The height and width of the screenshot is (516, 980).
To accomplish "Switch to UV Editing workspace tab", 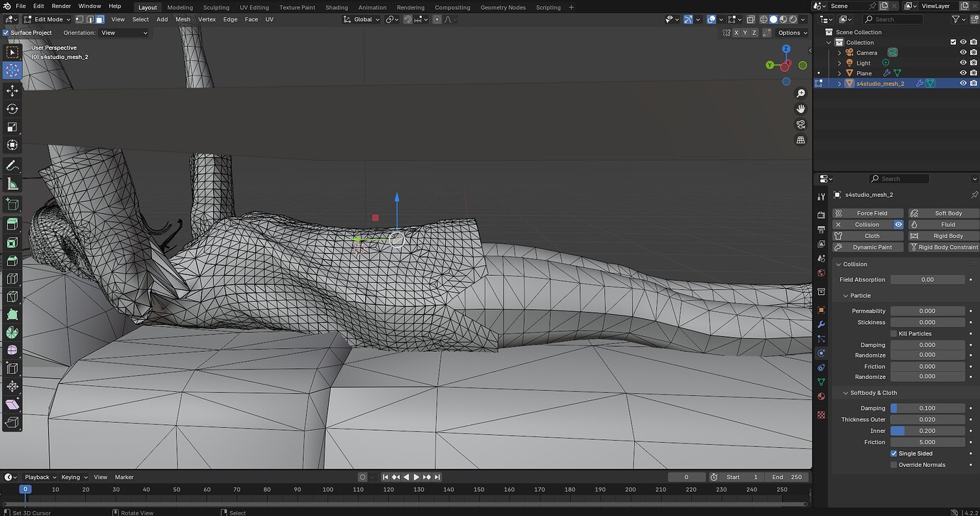I will tap(254, 7).
